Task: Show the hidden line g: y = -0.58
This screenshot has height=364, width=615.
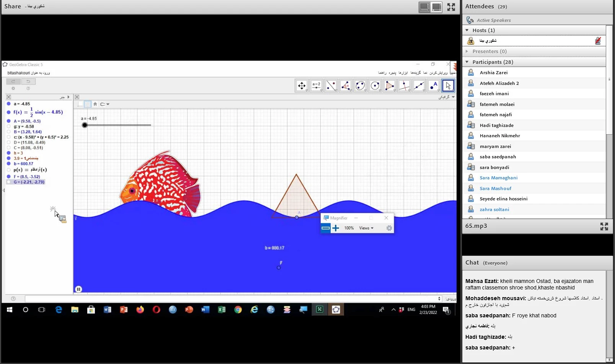Action: (x=9, y=127)
